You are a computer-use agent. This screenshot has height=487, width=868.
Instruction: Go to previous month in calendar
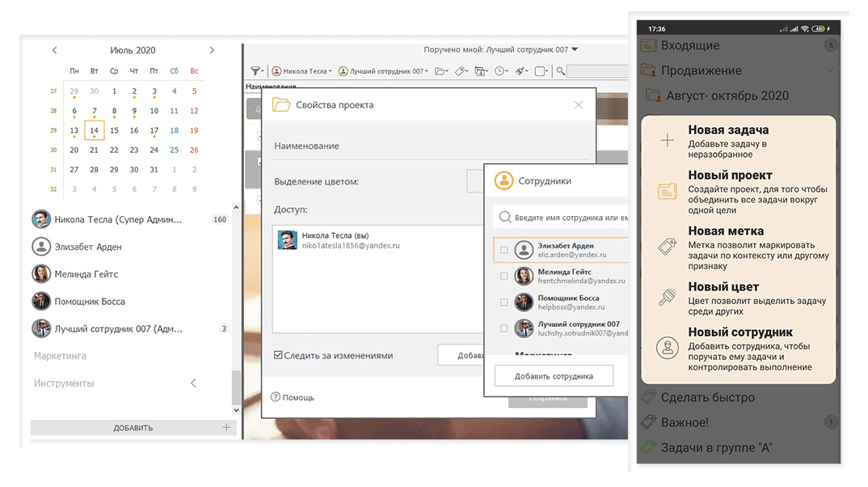(54, 50)
